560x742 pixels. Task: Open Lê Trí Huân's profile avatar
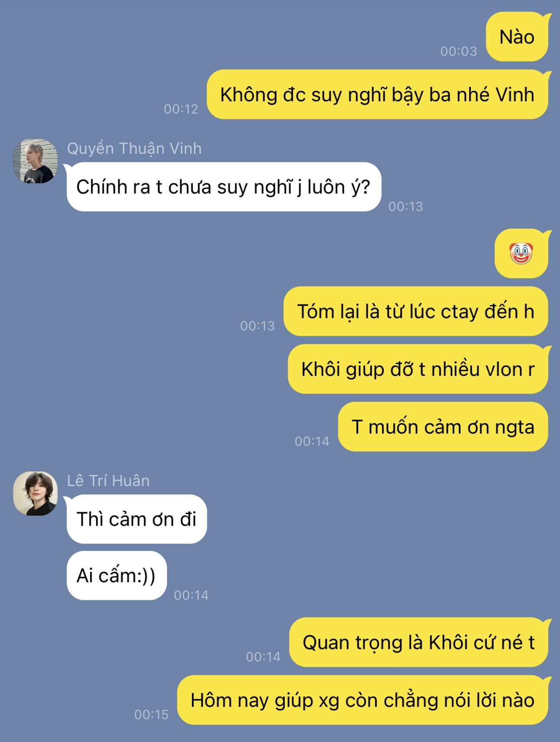tap(35, 494)
